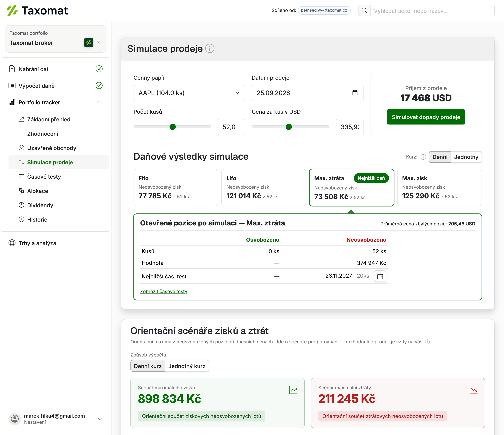Open info icon next to Simulace prodeje
This screenshot has height=435, width=504.
tap(210, 48)
